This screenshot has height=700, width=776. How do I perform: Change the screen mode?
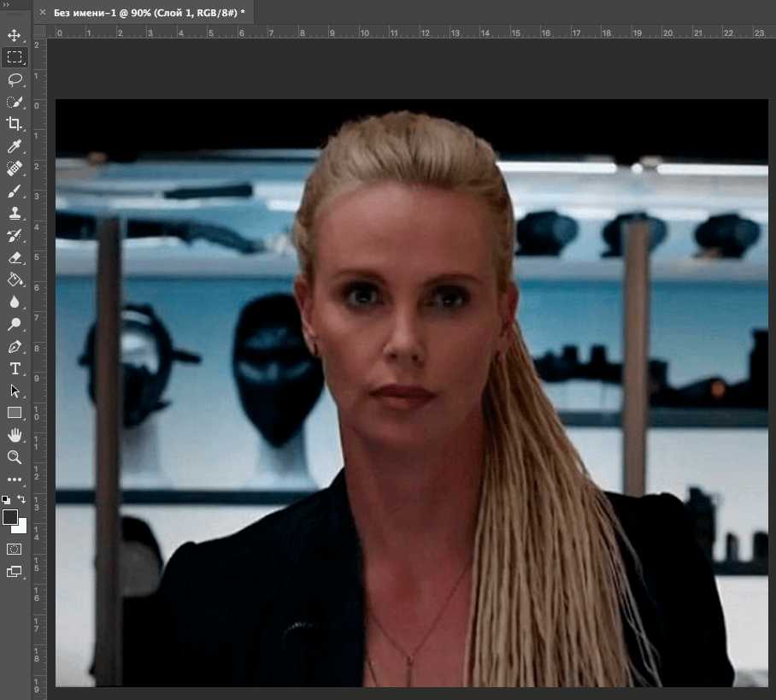coord(15,572)
